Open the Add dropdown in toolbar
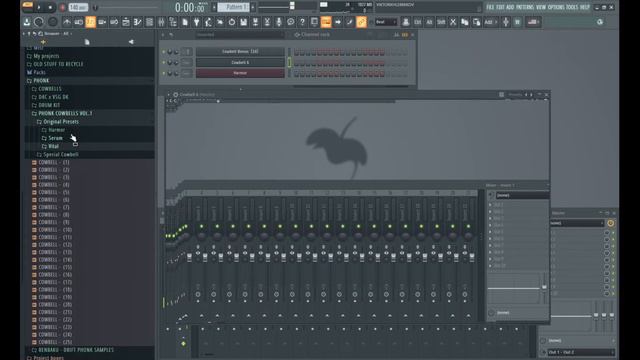Image resolution: width=640 pixels, height=360 pixels. (x=490, y=22)
